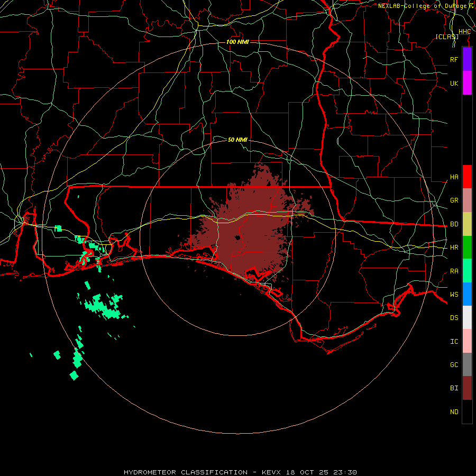Click the 'HYDROMETEOR CLASSIFICATION' title text
This screenshot has height=476, width=476.
click(x=186, y=472)
